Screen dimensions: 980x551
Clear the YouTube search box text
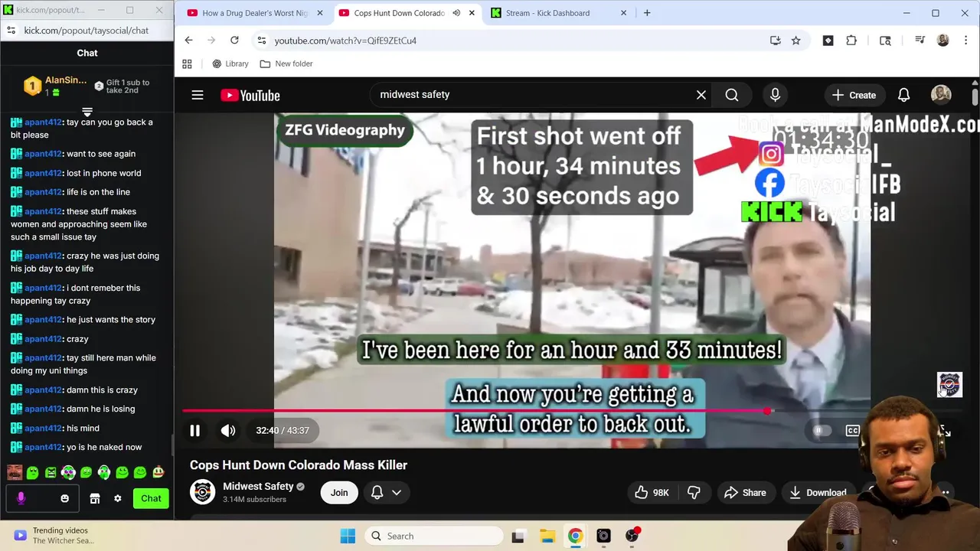(701, 95)
